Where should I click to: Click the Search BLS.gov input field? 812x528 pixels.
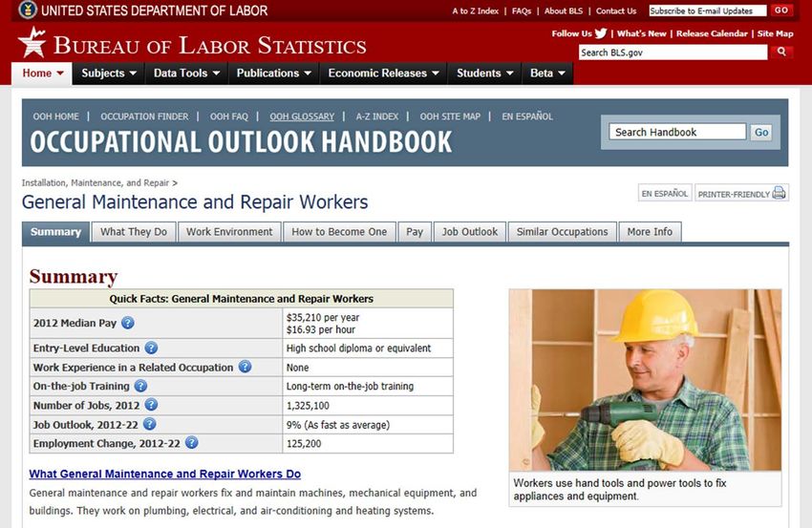coord(673,53)
